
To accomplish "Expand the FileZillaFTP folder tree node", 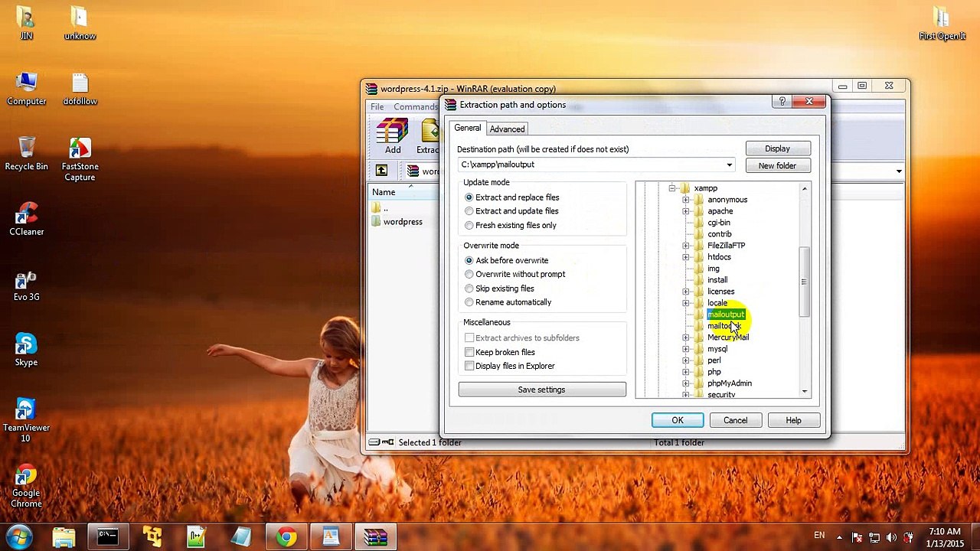I will tap(686, 246).
